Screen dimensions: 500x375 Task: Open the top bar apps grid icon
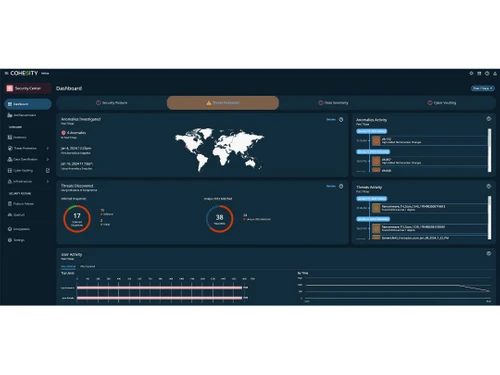coord(479,73)
